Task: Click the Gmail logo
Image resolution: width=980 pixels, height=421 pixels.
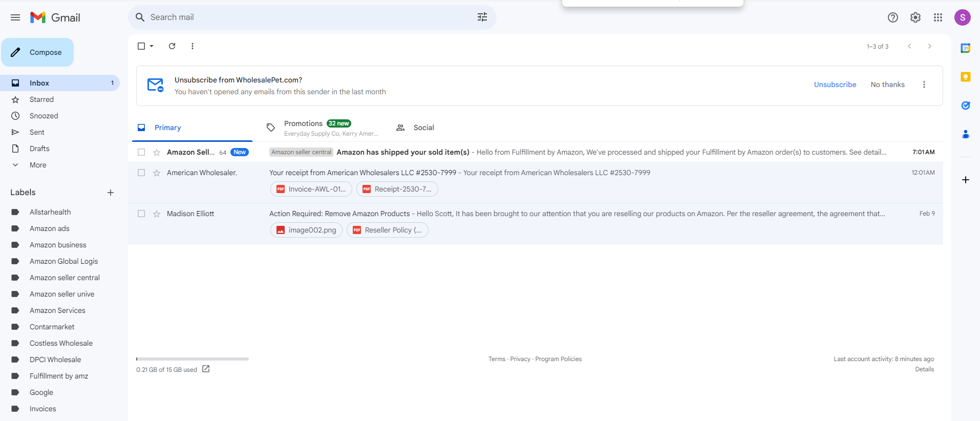Action: 55,17
